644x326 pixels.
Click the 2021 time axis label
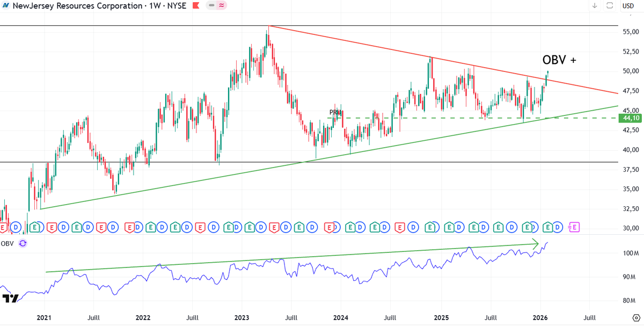click(44, 317)
